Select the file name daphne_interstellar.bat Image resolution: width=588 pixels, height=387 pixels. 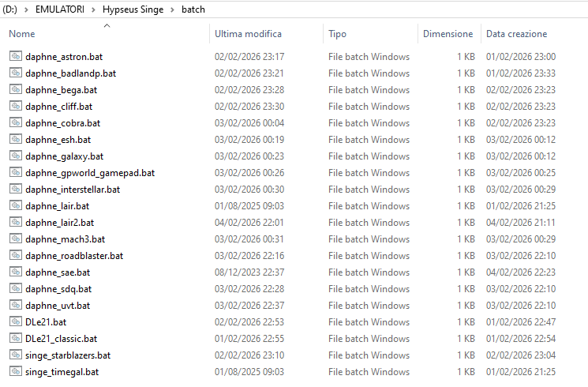[x=73, y=190]
